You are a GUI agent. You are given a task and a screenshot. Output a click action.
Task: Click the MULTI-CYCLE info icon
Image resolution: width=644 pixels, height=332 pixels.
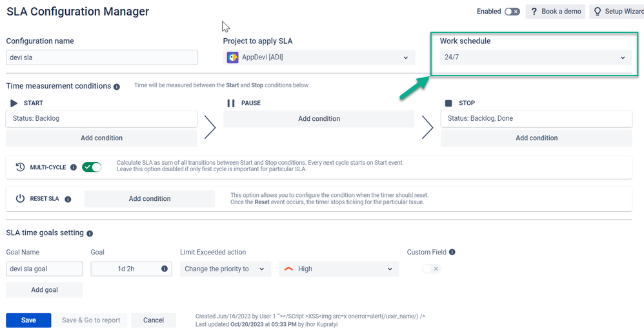coord(74,167)
